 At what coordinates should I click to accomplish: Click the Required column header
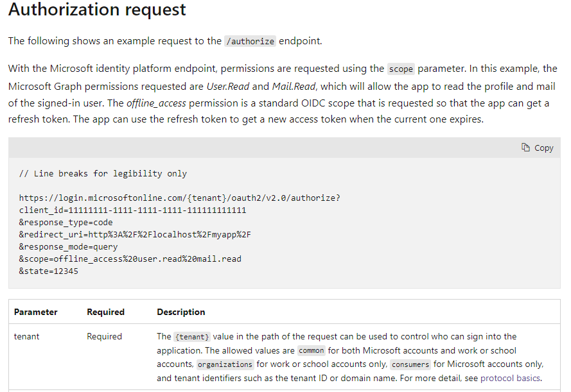105,312
